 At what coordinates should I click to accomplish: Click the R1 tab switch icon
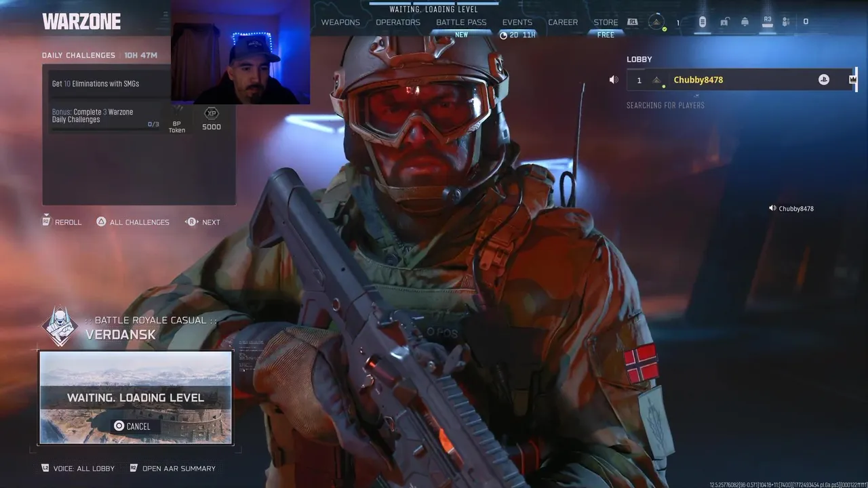[632, 22]
